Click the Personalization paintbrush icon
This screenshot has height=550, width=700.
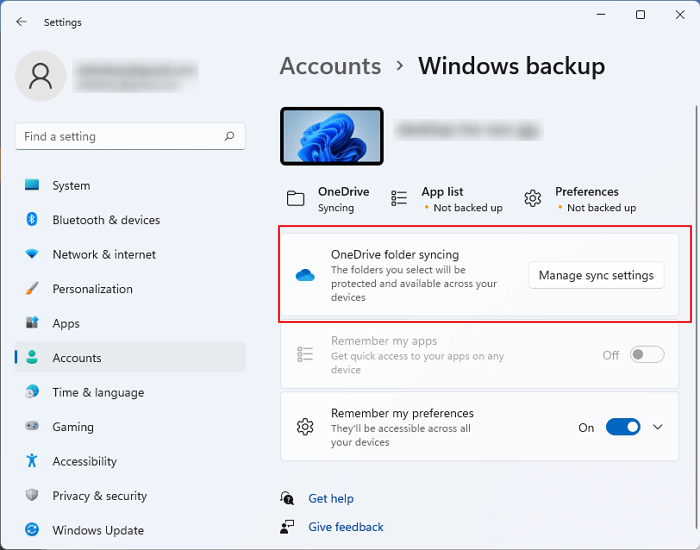coord(32,289)
